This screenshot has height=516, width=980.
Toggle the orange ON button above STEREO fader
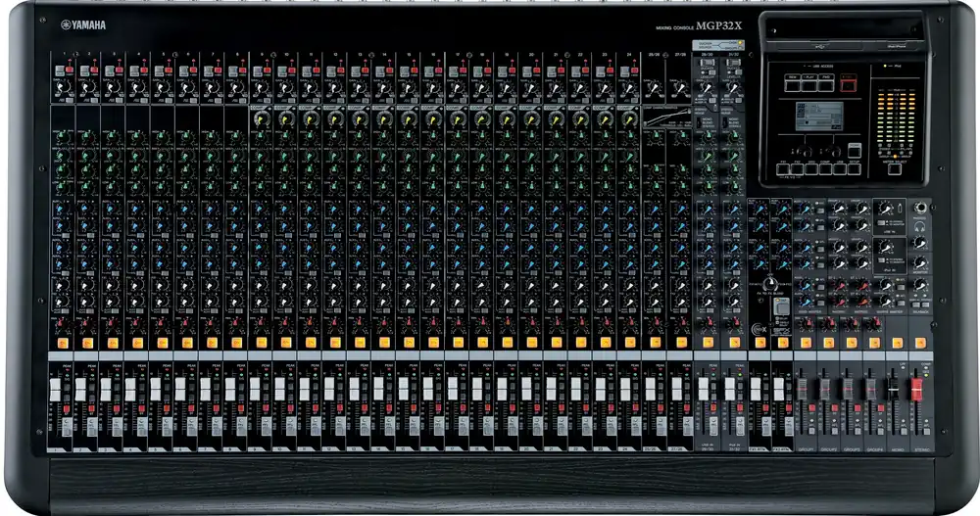coord(920,343)
